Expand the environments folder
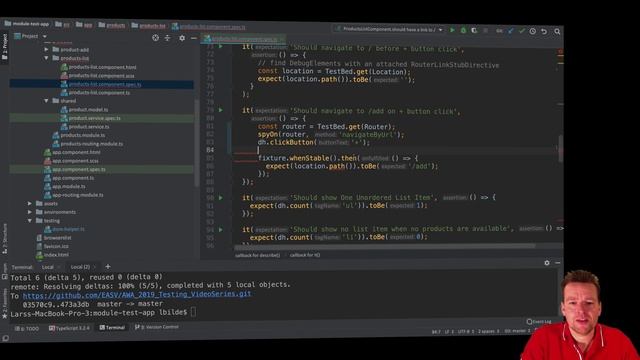The height and width of the screenshot is (360, 640). (30, 212)
